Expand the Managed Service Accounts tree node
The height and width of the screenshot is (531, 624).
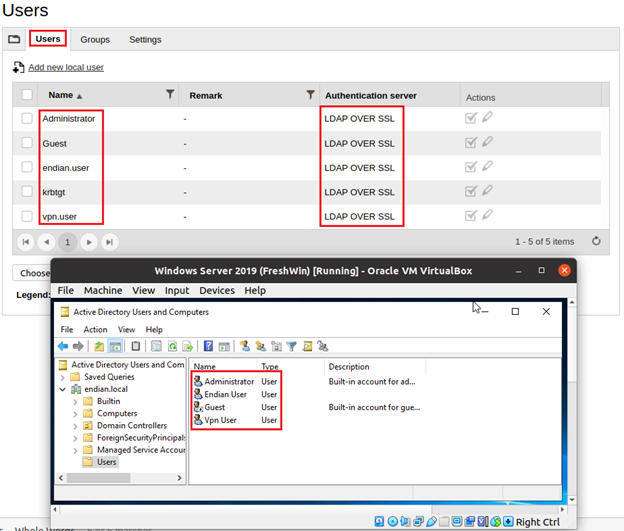[x=75, y=451]
